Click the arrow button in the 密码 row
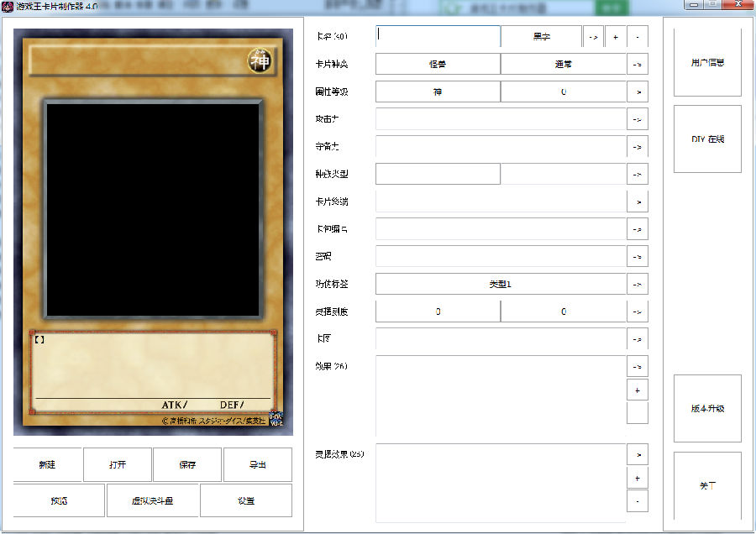The image size is (756, 534). point(638,256)
